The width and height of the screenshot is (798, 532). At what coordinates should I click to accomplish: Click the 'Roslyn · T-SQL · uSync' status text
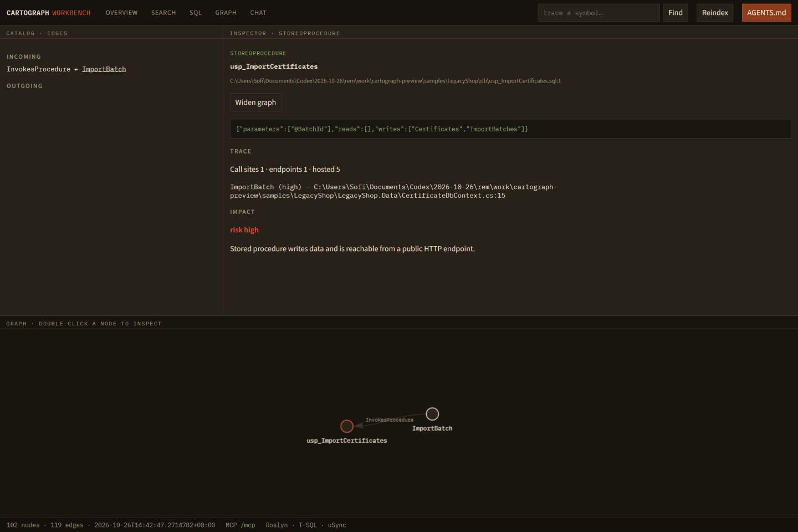[306, 525]
